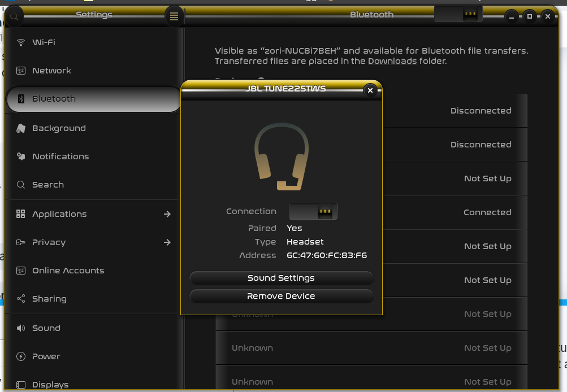Click the Sound Settings button
The width and height of the screenshot is (567, 392).
click(282, 278)
